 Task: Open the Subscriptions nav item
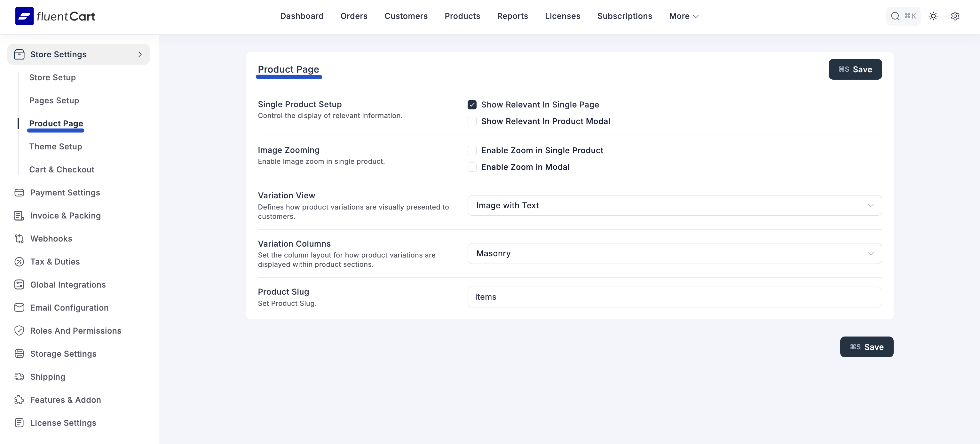coord(624,16)
